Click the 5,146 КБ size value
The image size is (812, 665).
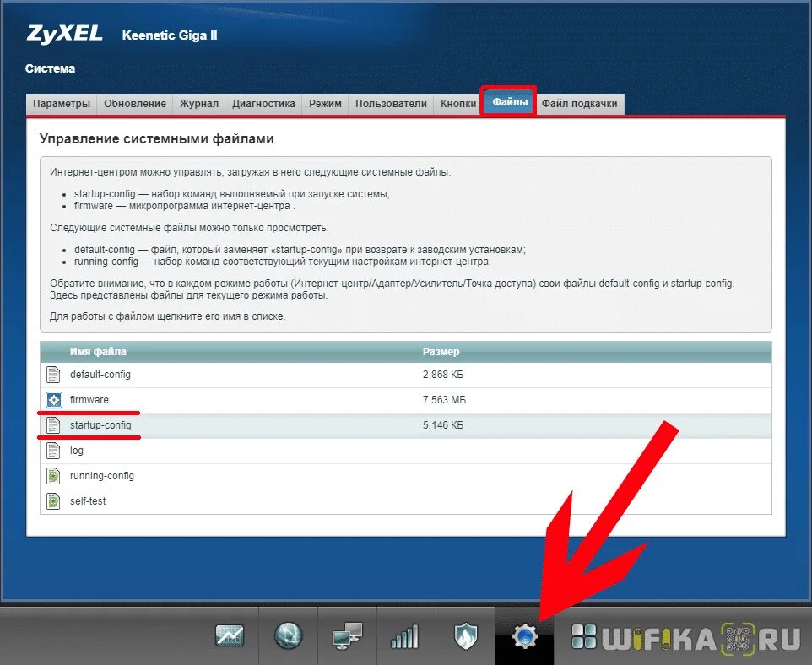pyautogui.click(x=443, y=425)
